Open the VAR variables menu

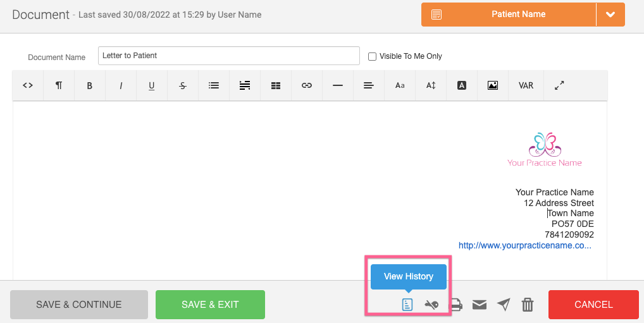526,85
